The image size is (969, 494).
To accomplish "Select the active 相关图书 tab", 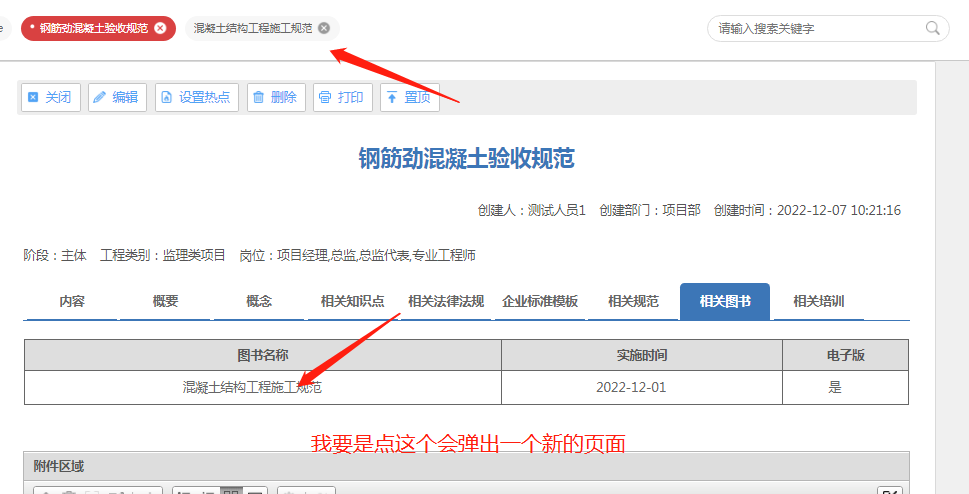I will pyautogui.click(x=725, y=301).
